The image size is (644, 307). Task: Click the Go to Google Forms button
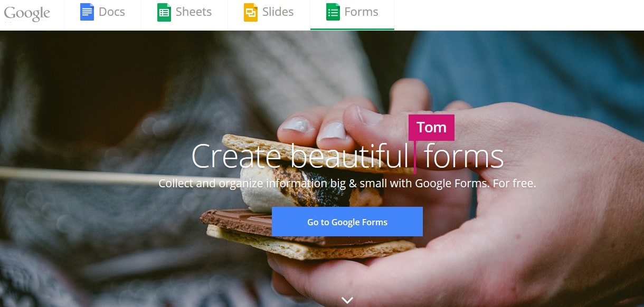[x=347, y=222]
